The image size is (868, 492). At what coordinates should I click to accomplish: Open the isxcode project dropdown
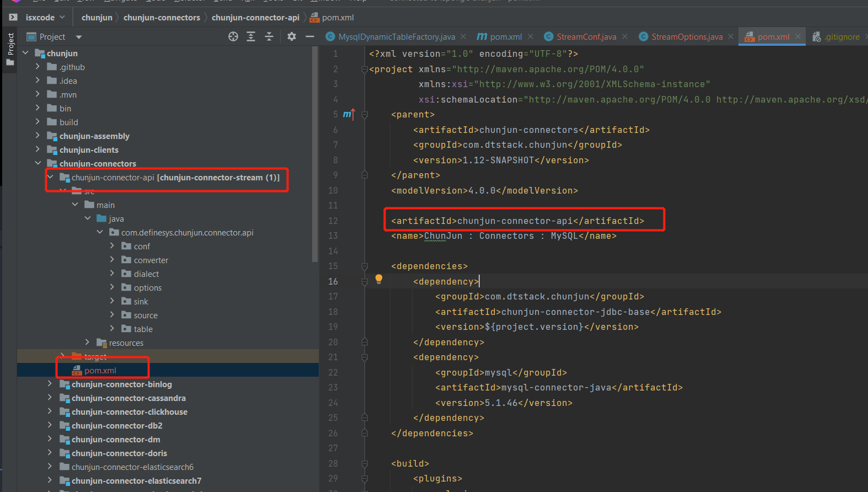(x=45, y=18)
